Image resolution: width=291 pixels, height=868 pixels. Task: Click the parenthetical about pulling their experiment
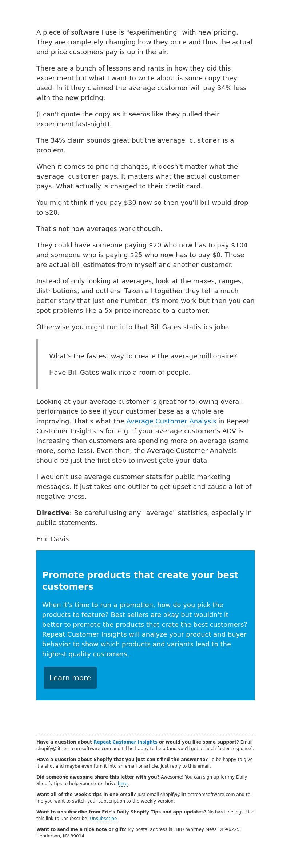[128, 119]
